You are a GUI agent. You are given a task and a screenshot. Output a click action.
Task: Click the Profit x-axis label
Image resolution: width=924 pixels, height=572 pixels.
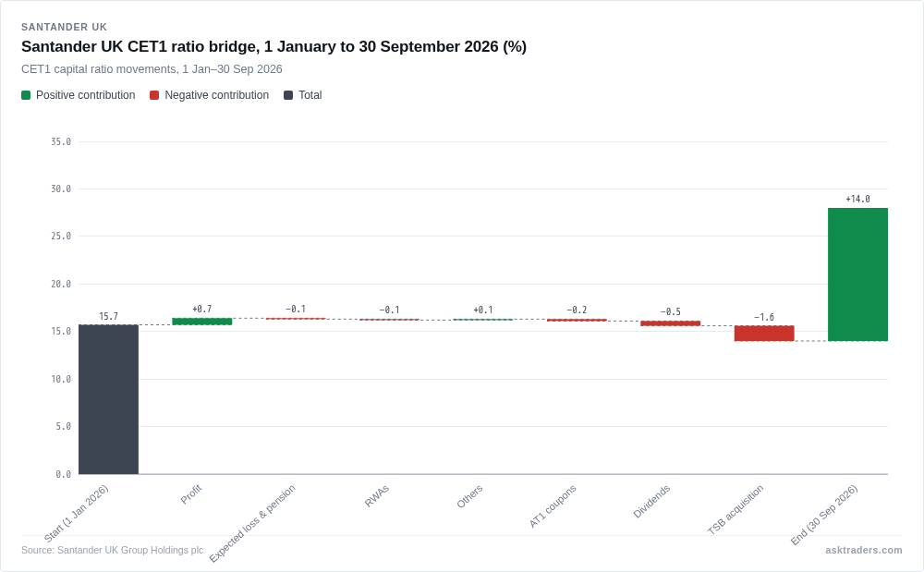tap(191, 494)
